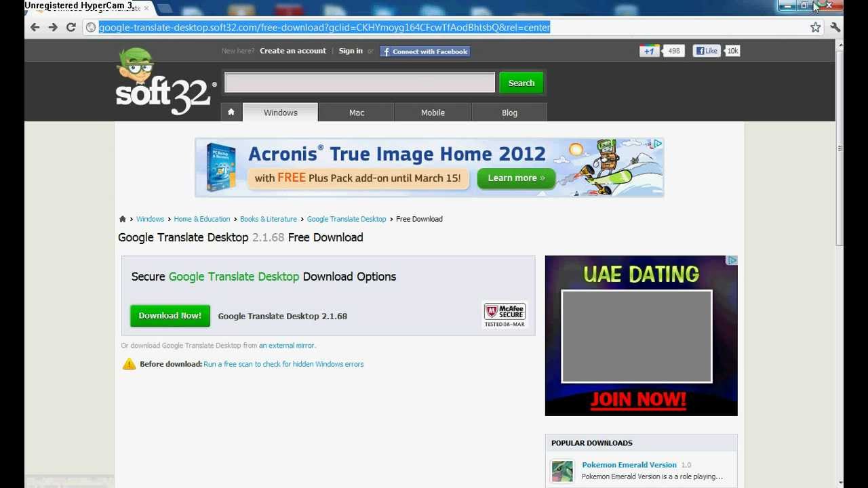Click the Google Translate Desktop 2.1.68 label

pos(282,316)
